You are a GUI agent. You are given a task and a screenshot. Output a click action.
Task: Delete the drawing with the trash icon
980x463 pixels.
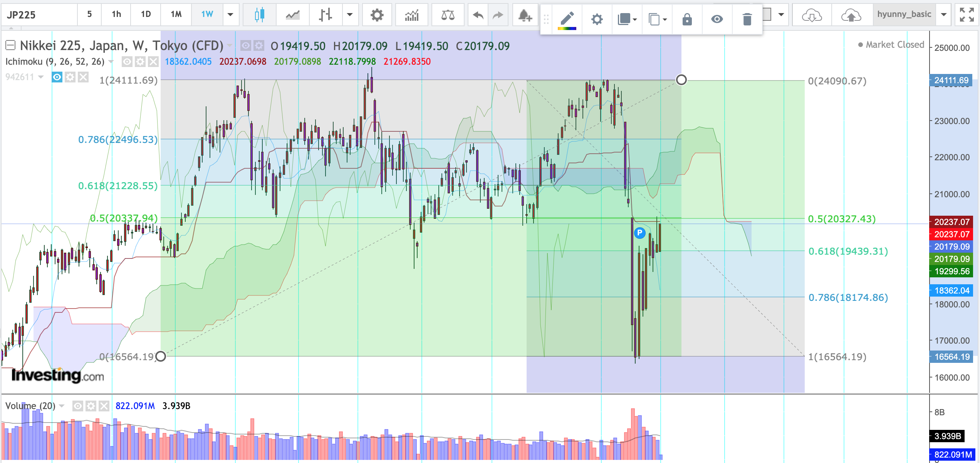pyautogui.click(x=747, y=19)
